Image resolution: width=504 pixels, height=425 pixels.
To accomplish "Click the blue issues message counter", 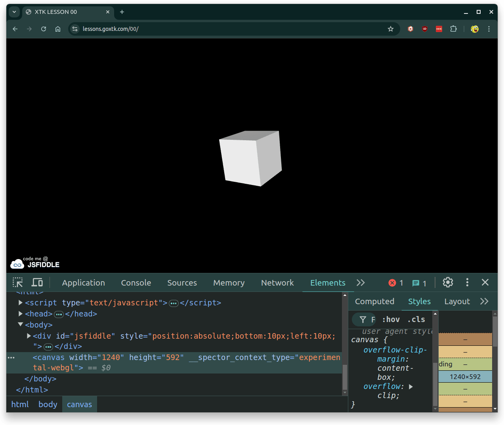I will pyautogui.click(x=419, y=283).
